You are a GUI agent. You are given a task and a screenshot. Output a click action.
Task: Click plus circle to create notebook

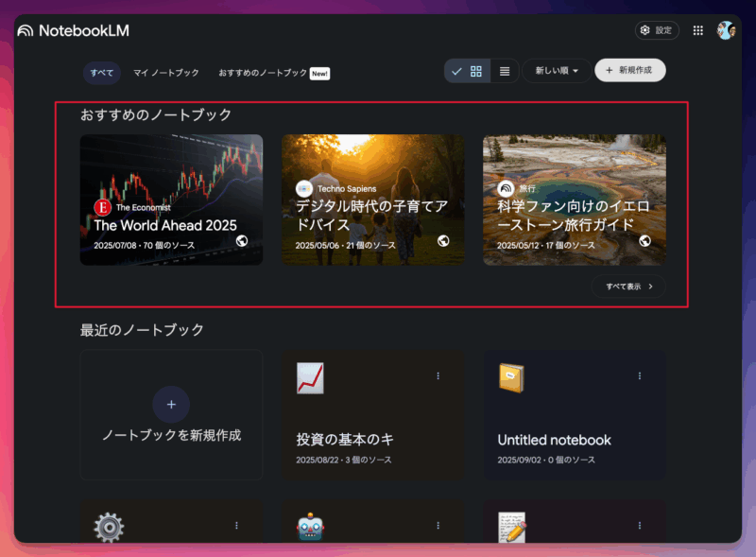(171, 405)
